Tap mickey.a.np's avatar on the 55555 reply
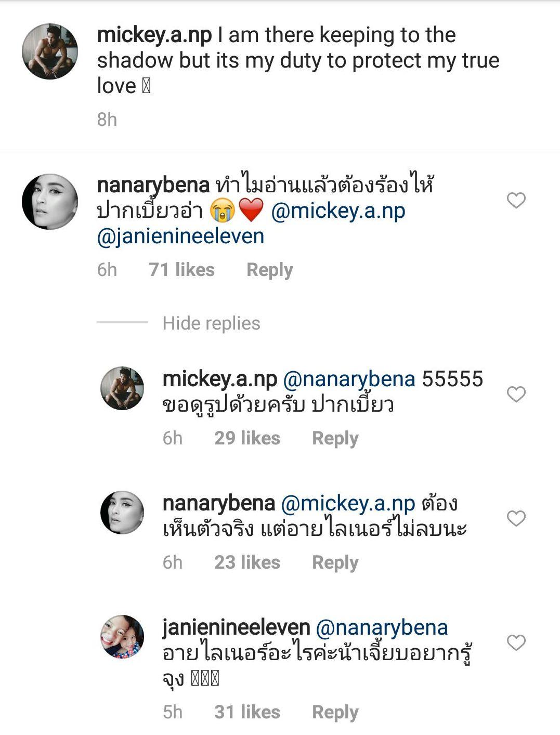Screen dimensions: 560x735 click(x=122, y=388)
